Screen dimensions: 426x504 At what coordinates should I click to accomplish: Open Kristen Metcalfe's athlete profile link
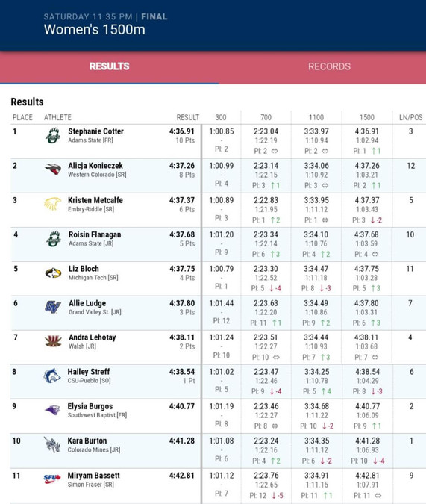click(x=95, y=200)
